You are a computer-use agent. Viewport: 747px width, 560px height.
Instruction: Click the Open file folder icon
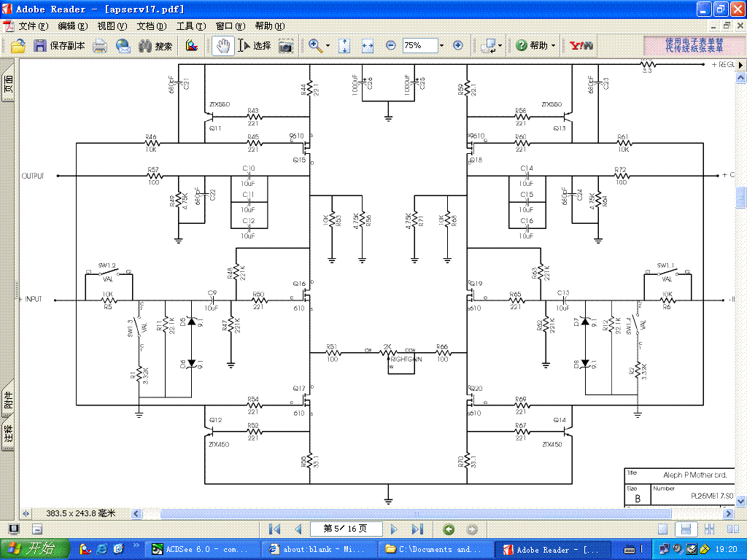coord(18,46)
